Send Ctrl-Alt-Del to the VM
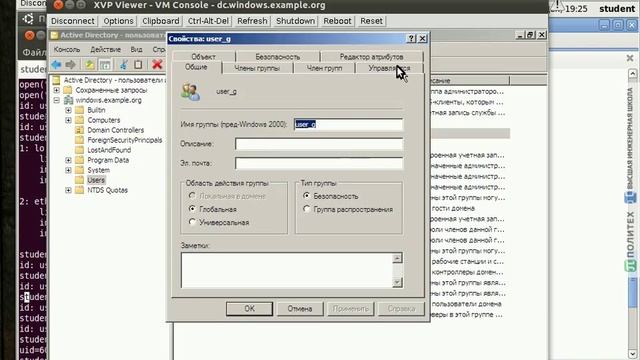The width and height of the screenshot is (640, 360). click(208, 21)
